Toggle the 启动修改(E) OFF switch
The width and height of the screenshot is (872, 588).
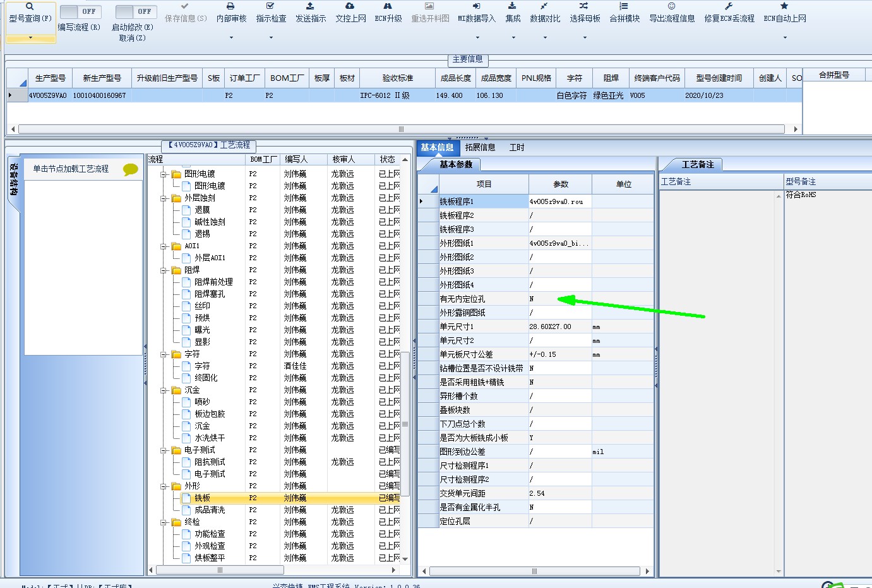point(136,11)
